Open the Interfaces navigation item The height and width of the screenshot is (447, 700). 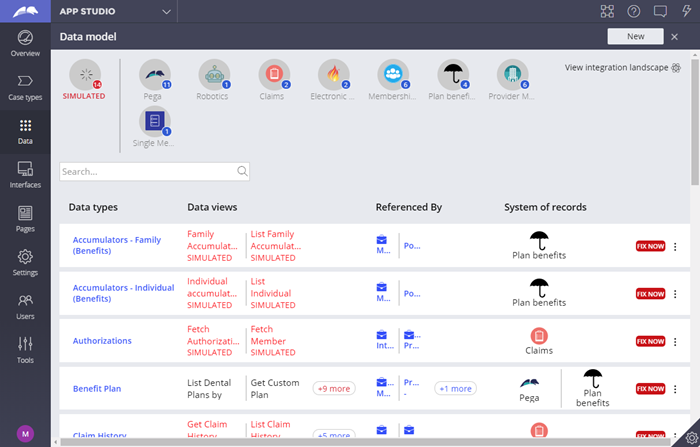[x=25, y=175]
